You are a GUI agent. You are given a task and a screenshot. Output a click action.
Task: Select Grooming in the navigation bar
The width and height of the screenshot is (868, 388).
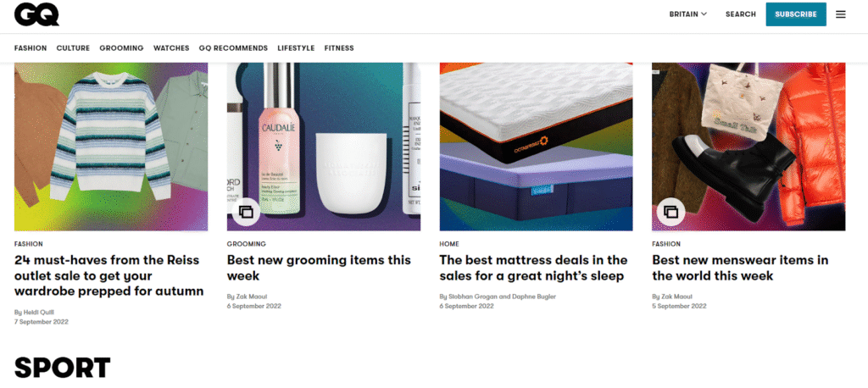click(x=121, y=48)
